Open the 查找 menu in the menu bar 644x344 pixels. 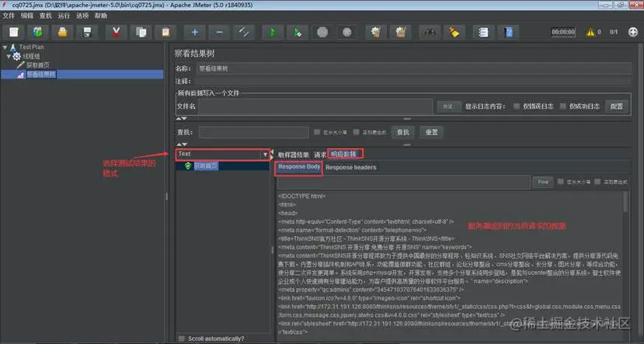click(x=46, y=16)
